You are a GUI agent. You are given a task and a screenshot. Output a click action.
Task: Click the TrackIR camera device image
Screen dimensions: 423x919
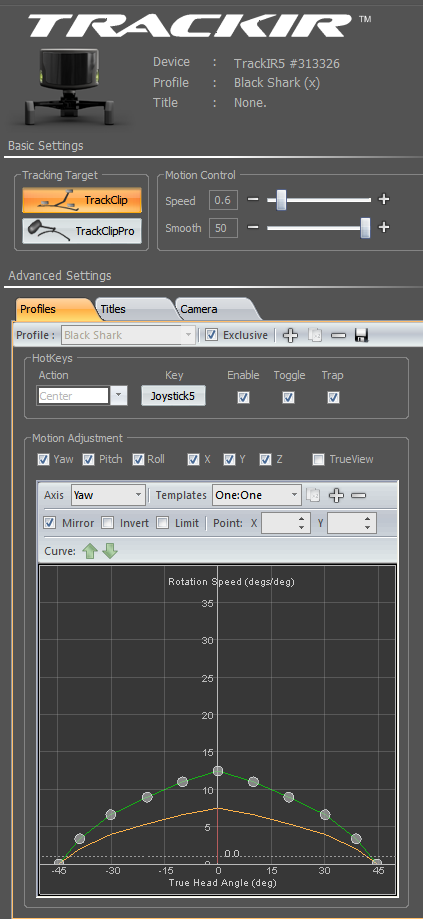point(69,86)
